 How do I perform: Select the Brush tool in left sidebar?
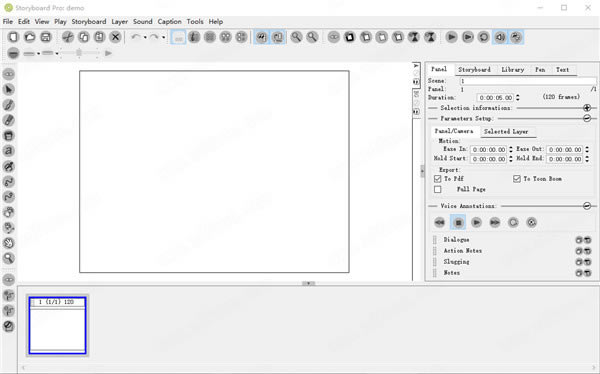8,105
